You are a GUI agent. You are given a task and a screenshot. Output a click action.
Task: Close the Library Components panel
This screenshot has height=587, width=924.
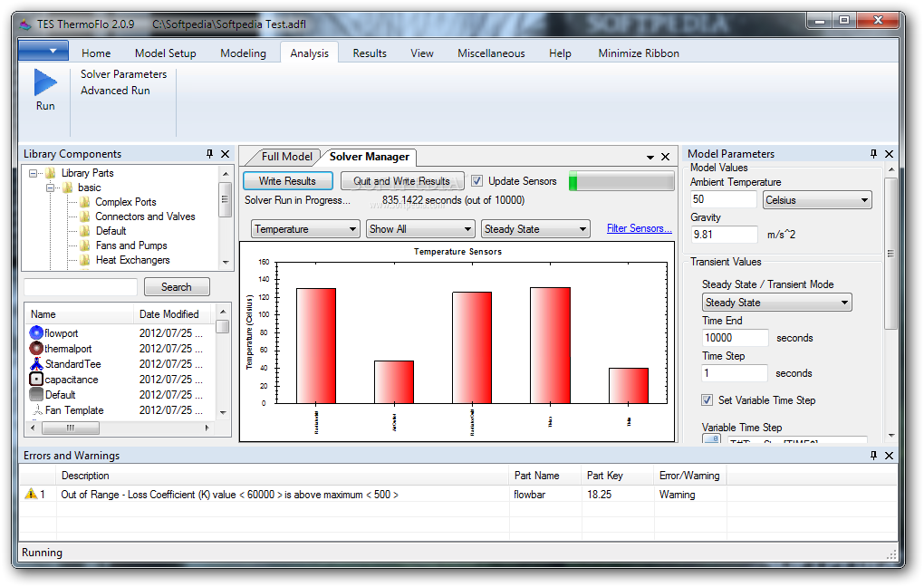click(225, 154)
